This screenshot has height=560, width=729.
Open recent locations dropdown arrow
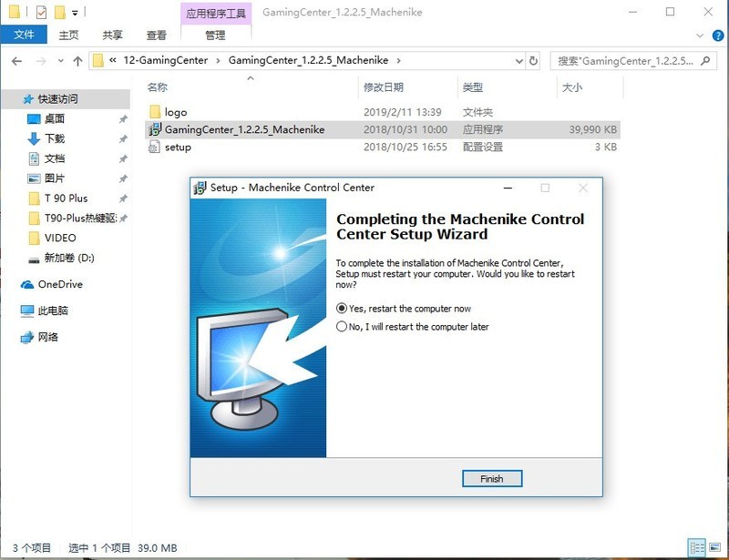coord(60,61)
